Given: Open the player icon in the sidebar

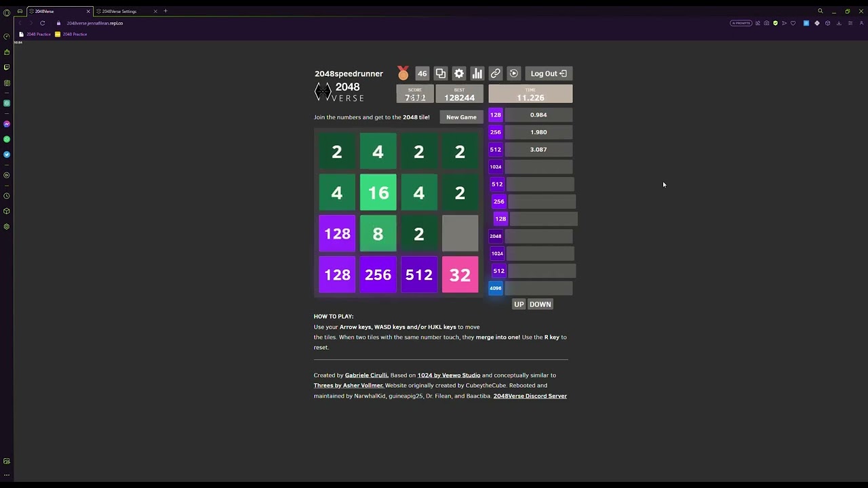Looking at the screenshot, I should [7, 175].
